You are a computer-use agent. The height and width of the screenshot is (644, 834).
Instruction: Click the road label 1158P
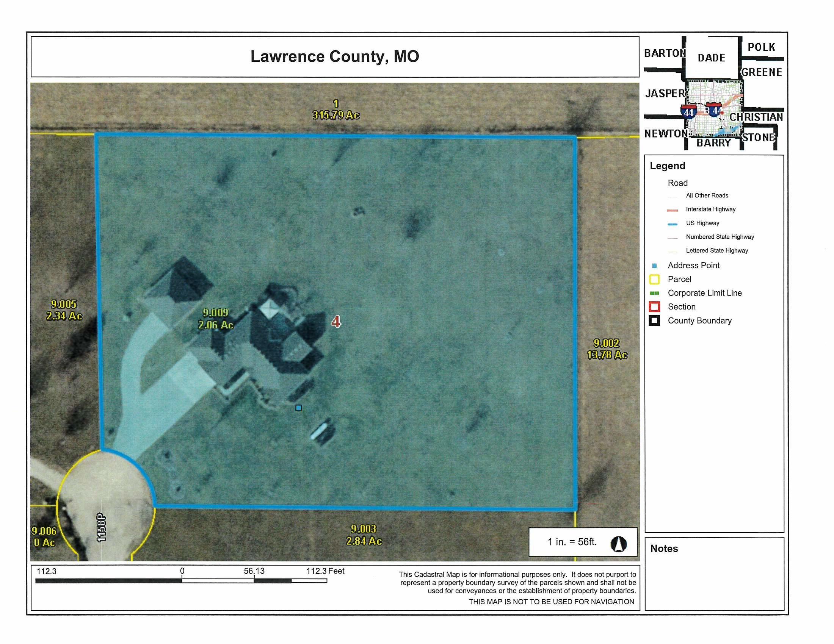click(101, 527)
